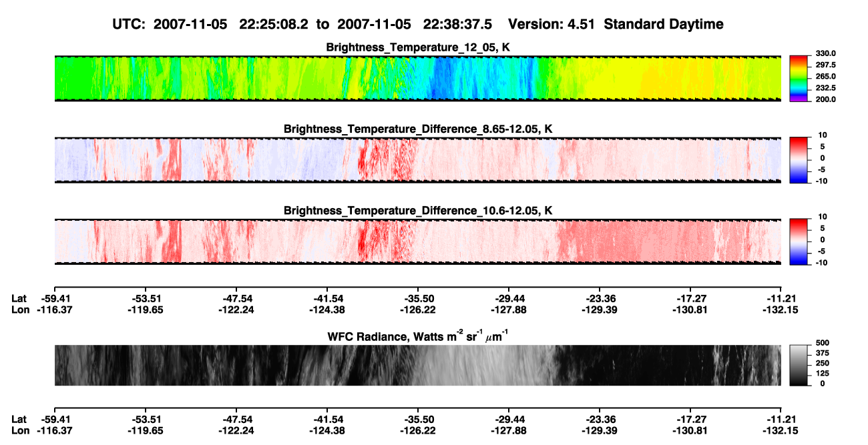The height and width of the screenshot is (445, 868).
Task: Click Lon -119.65 on the axis under WFC Radiance
Action: coord(145,430)
